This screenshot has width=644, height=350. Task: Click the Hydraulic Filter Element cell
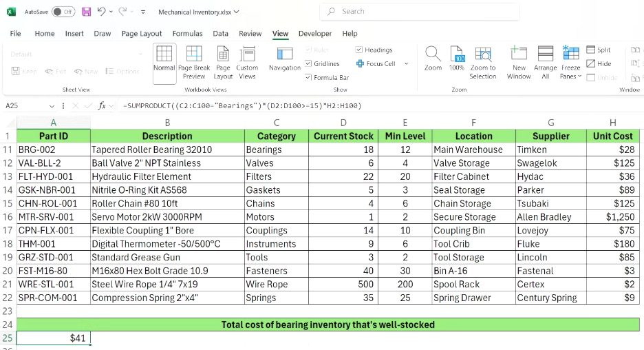(x=167, y=176)
